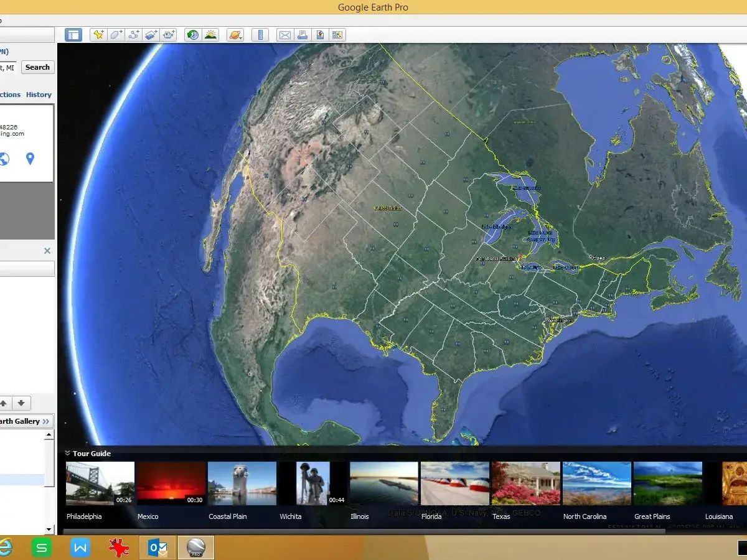Click the Save Image icon
Screen dimensions: 747x560
(x=319, y=35)
